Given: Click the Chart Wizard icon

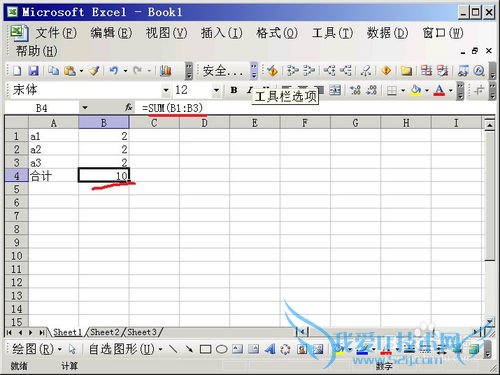Looking at the screenshot, I should pos(165,71).
